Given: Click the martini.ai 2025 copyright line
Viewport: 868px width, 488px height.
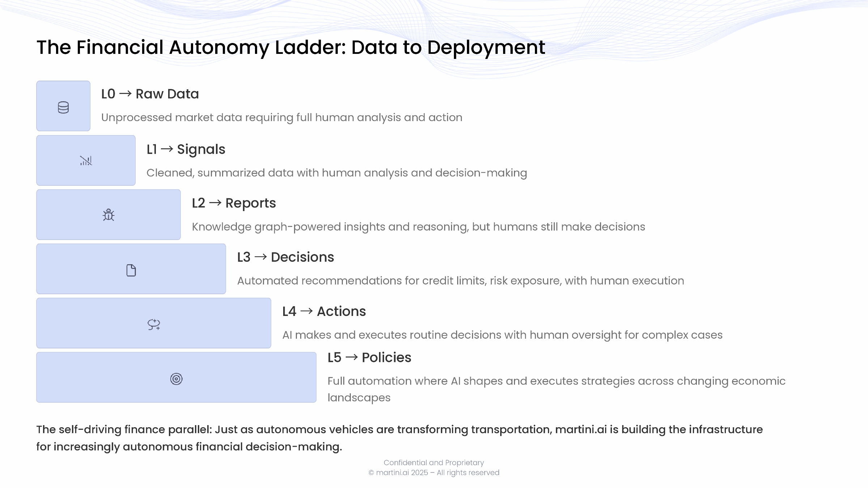Looking at the screenshot, I should pyautogui.click(x=434, y=473).
